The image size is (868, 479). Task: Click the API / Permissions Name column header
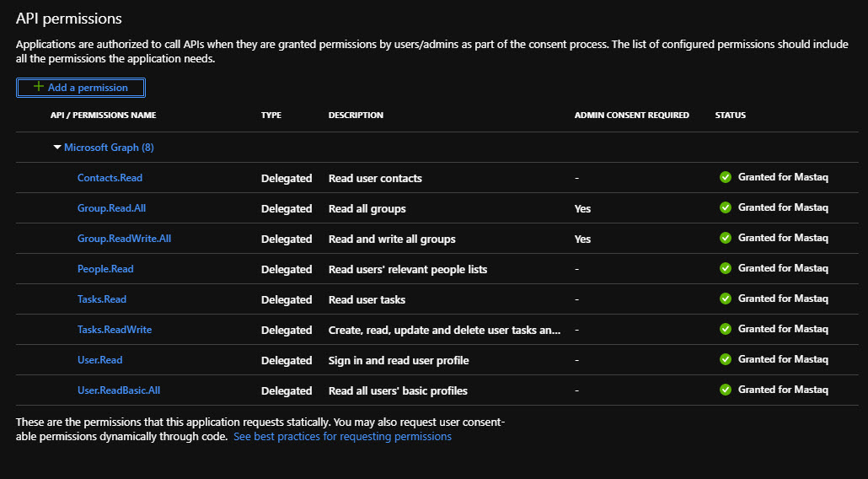103,116
